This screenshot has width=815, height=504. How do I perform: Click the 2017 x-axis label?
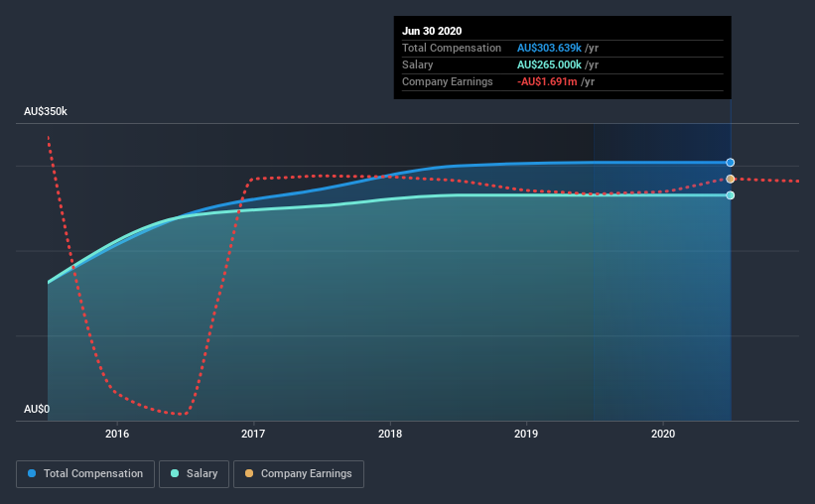click(253, 434)
